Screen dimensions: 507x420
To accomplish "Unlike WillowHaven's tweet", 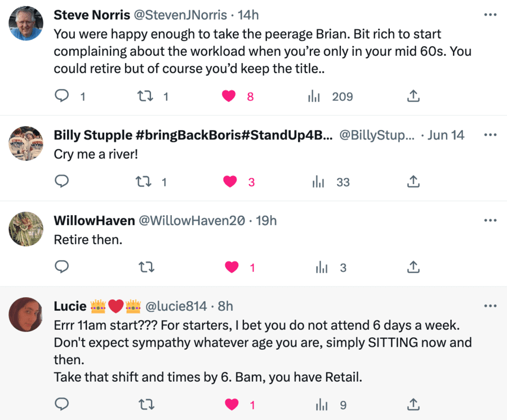I will tap(232, 267).
